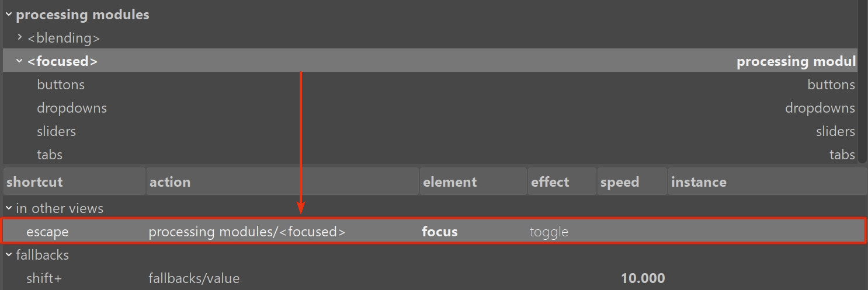Click the instance column header
This screenshot has width=868, height=290.
(766, 182)
